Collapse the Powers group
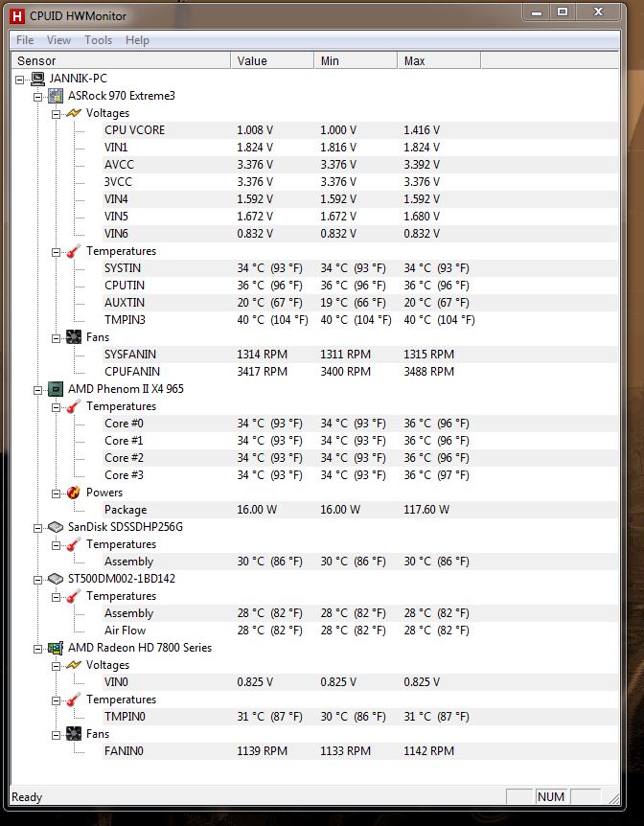The image size is (644, 826). (56, 493)
